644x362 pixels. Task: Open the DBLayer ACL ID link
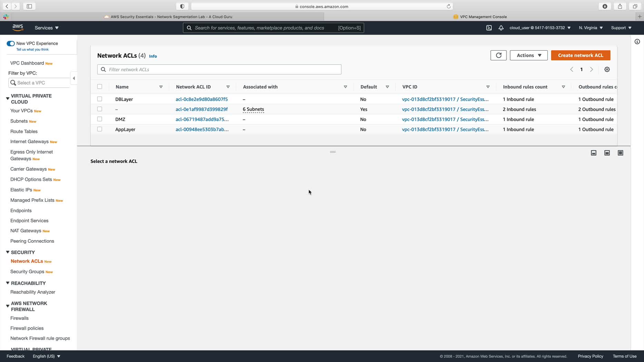click(202, 99)
